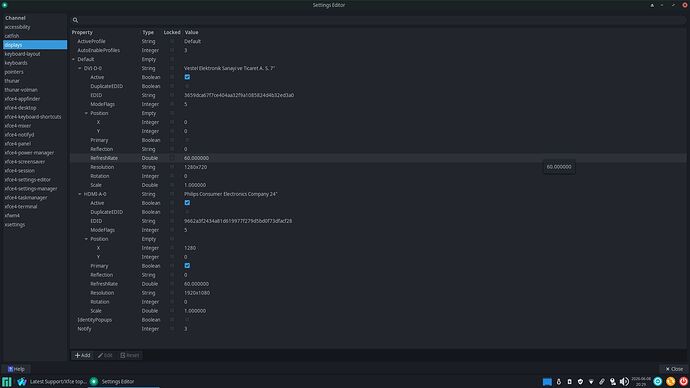Click the paperclip icon in tray

(x=602, y=381)
